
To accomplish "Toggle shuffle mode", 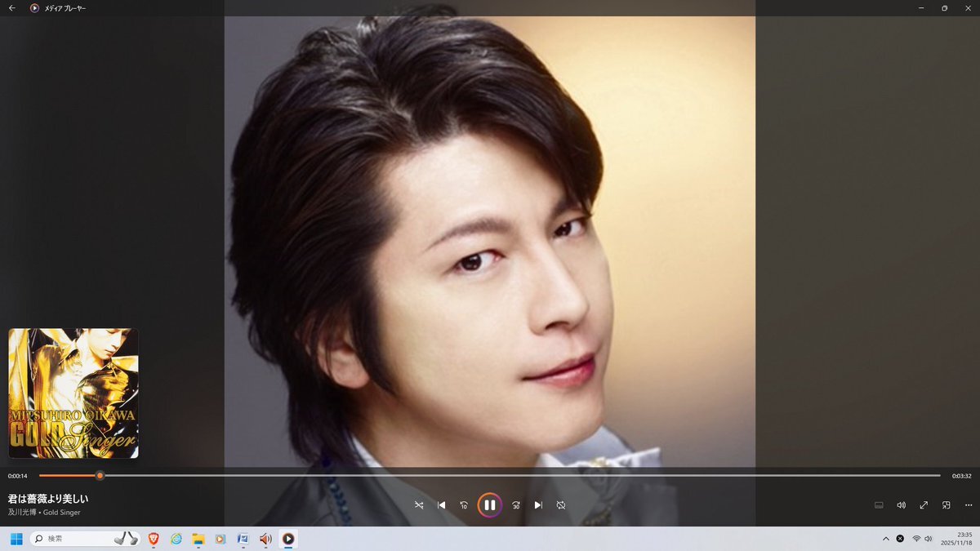I will (419, 505).
